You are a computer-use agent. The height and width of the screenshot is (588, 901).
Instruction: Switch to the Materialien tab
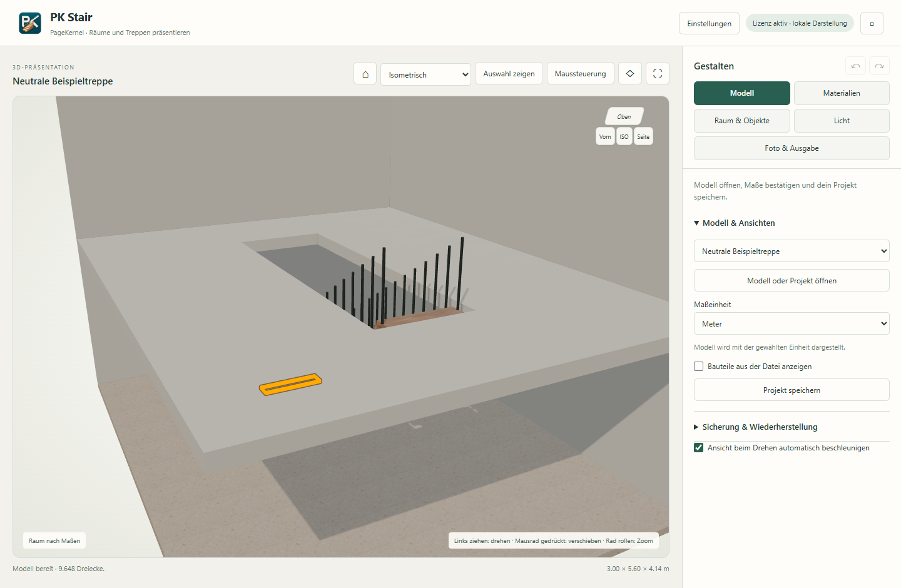pos(842,93)
